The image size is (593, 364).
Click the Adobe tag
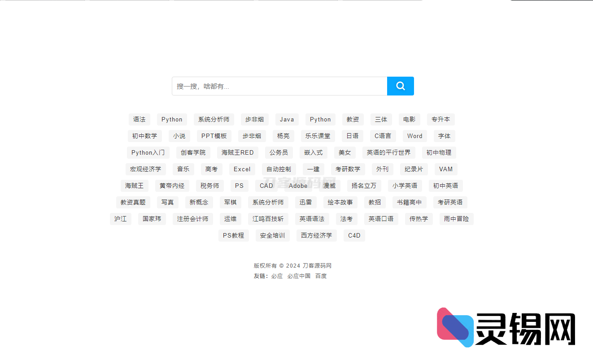(x=297, y=186)
